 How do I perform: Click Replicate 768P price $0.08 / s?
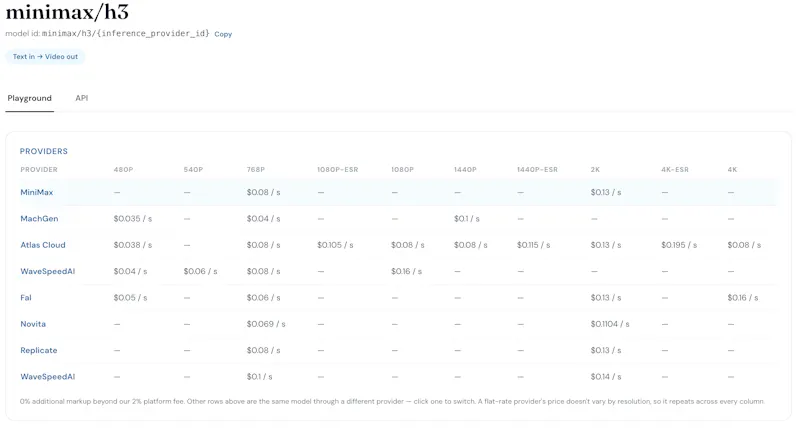point(263,350)
